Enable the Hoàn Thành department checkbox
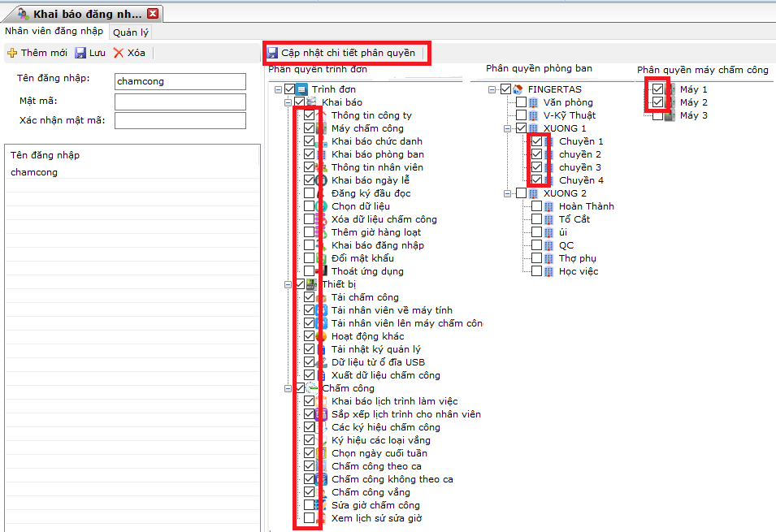The width and height of the screenshot is (776, 532). (536, 206)
